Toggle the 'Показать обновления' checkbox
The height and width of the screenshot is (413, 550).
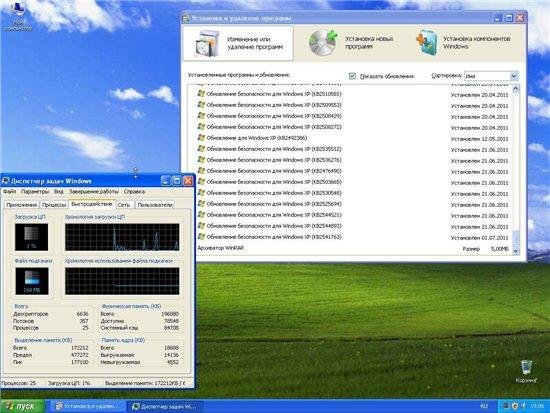pyautogui.click(x=353, y=76)
